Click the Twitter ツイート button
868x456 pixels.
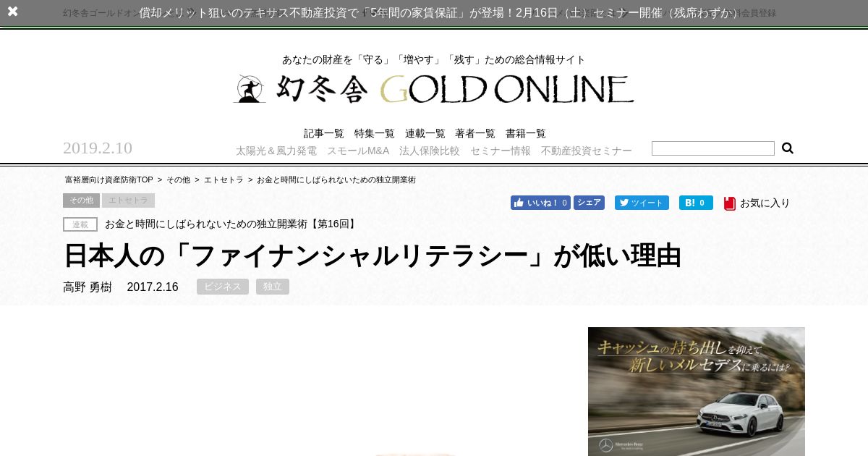click(642, 203)
